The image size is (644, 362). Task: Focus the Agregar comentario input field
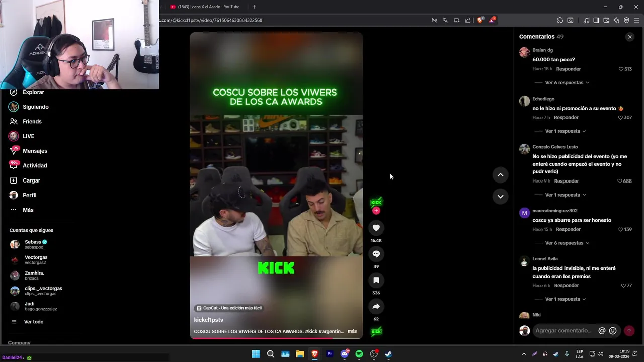coord(563,331)
